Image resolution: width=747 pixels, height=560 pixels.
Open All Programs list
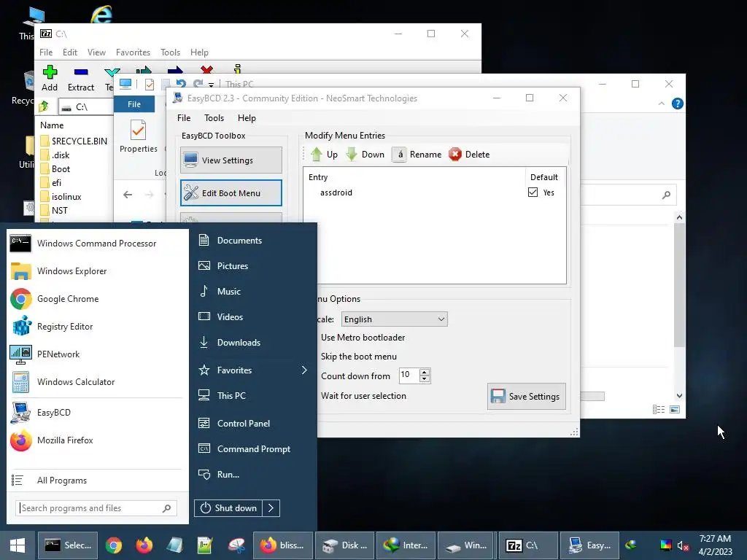click(x=96, y=481)
